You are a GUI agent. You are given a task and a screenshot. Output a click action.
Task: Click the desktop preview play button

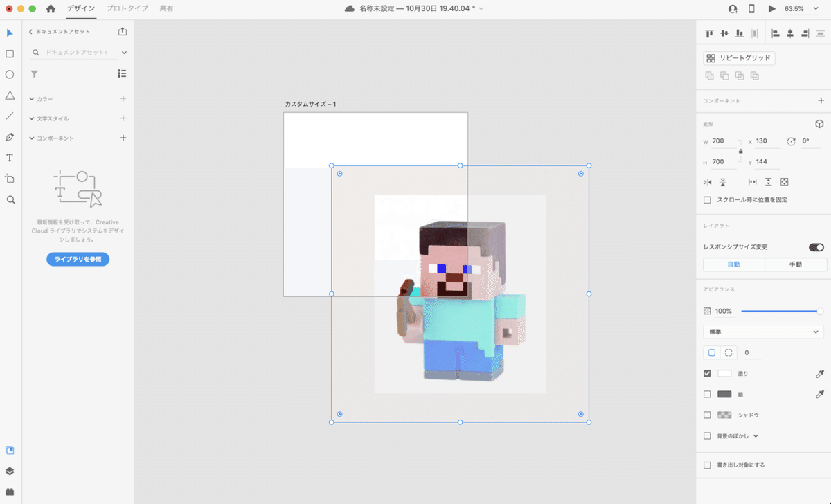pos(772,9)
